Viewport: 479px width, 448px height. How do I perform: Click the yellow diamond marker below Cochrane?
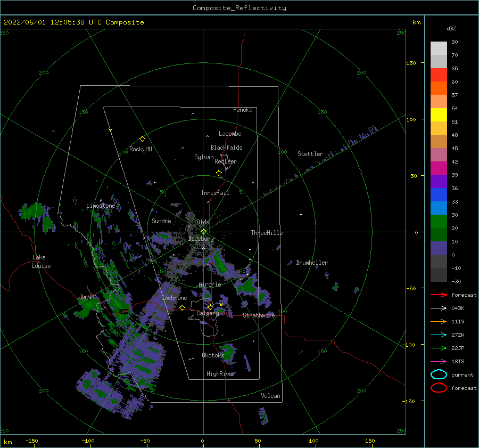(183, 308)
